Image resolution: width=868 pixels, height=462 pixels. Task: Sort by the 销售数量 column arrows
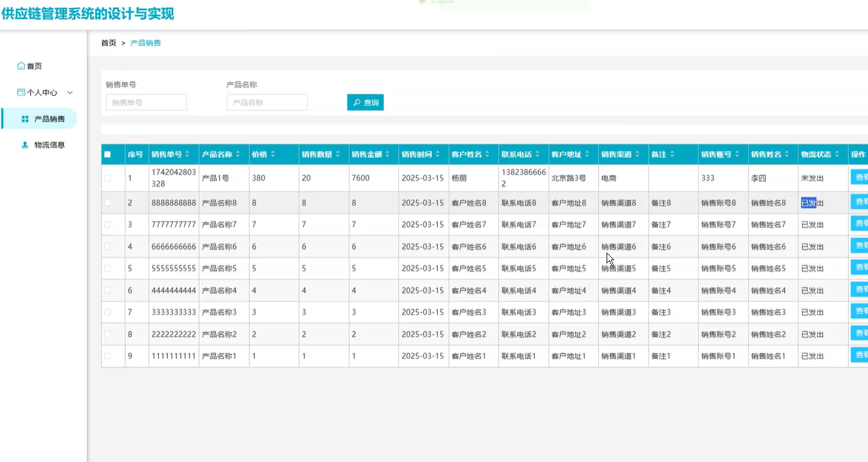tap(338, 154)
